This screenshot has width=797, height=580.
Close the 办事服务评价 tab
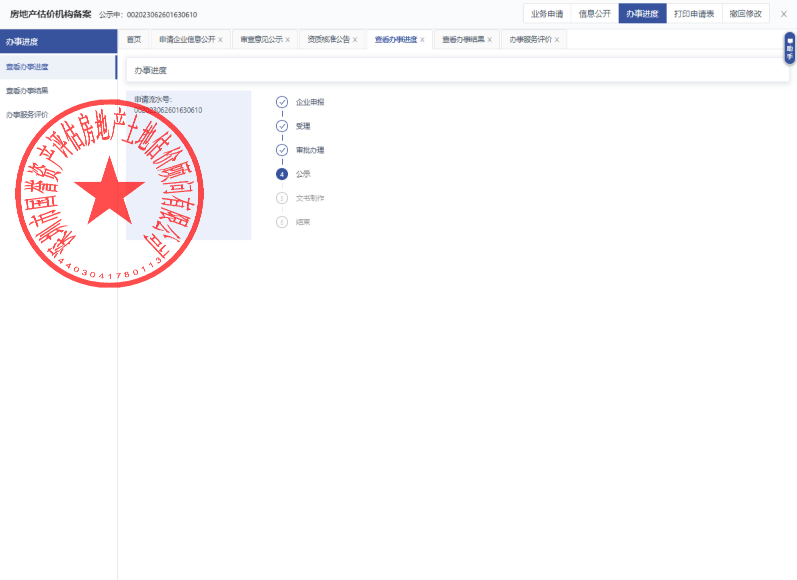(x=557, y=40)
